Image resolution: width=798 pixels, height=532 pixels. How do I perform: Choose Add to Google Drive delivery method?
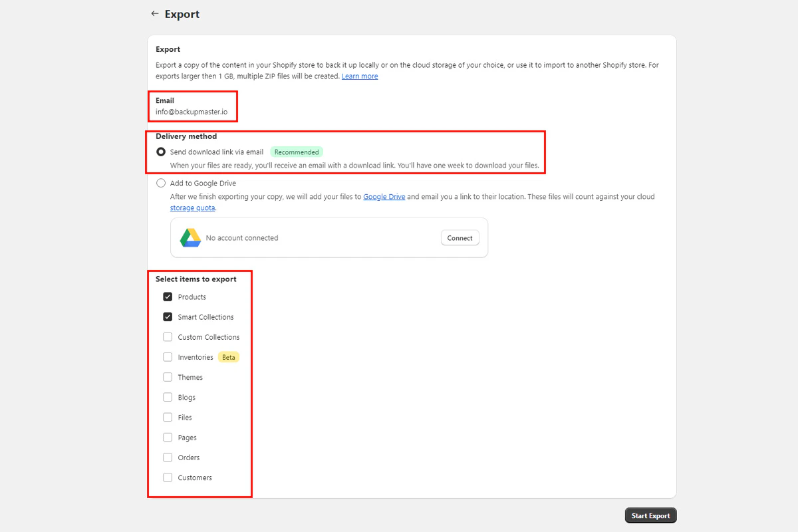160,182
